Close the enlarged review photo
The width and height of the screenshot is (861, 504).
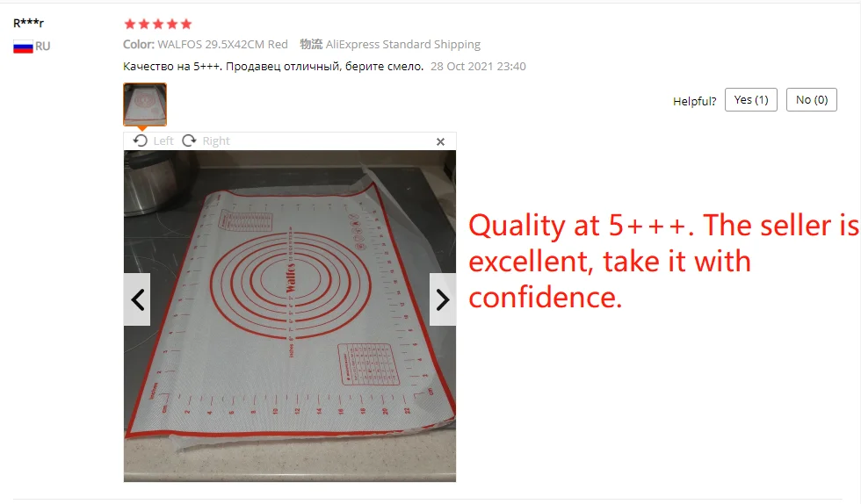[440, 141]
